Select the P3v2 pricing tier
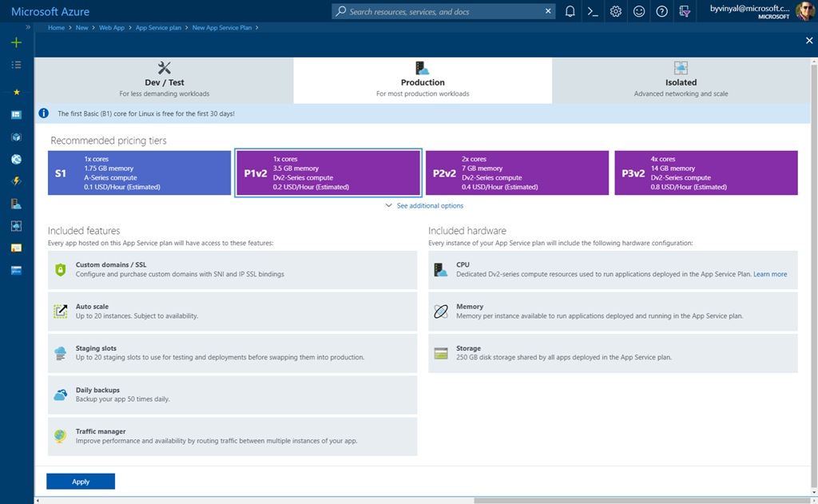Image resolution: width=818 pixels, height=504 pixels. (x=705, y=173)
